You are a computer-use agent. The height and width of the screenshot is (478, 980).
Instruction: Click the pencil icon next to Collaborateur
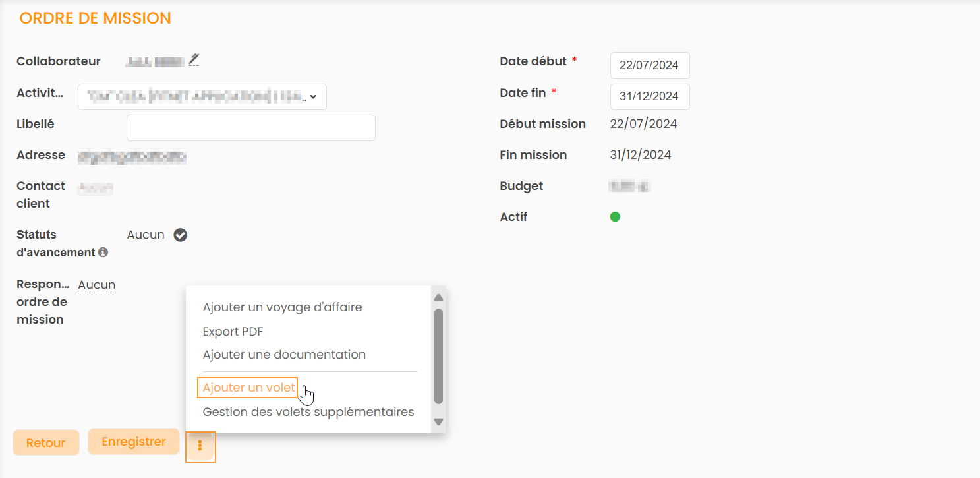[x=194, y=60]
